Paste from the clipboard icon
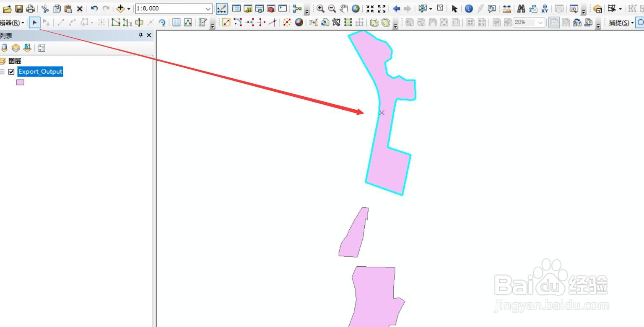 tap(68, 8)
